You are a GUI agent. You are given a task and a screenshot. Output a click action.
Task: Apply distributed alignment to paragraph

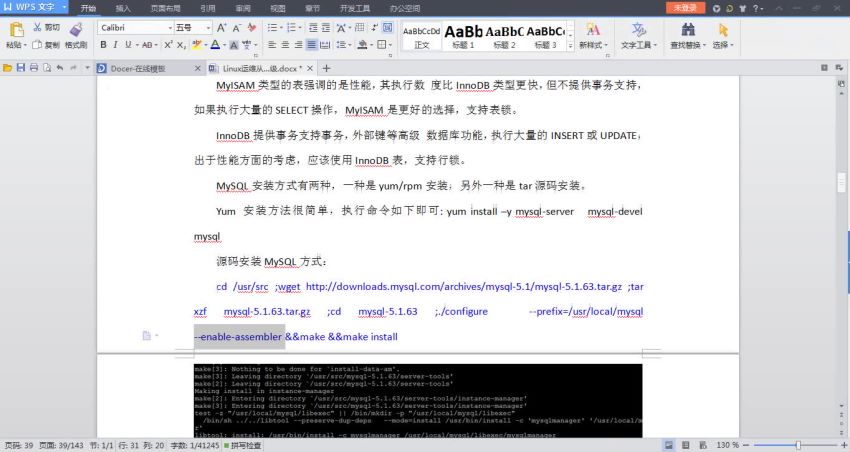point(325,45)
